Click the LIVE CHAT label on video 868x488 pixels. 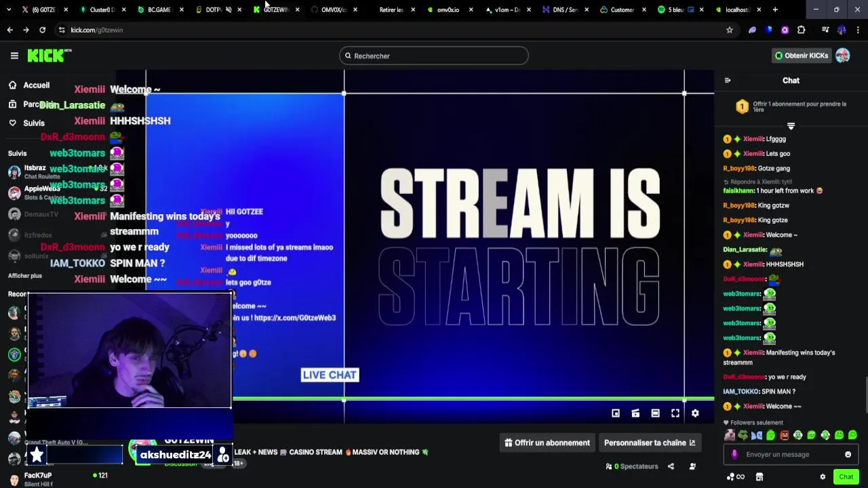[330, 375]
